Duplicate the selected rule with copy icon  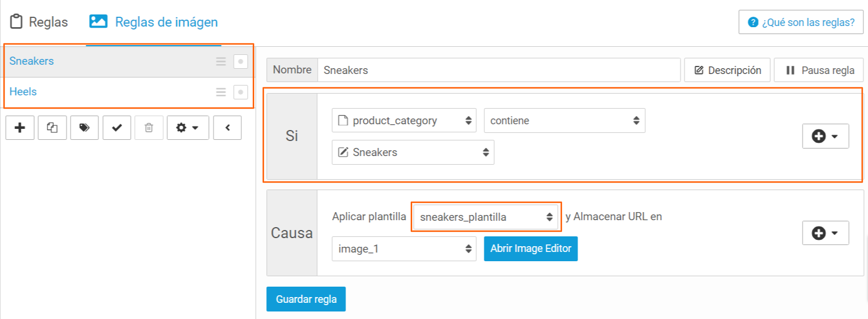coord(53,128)
